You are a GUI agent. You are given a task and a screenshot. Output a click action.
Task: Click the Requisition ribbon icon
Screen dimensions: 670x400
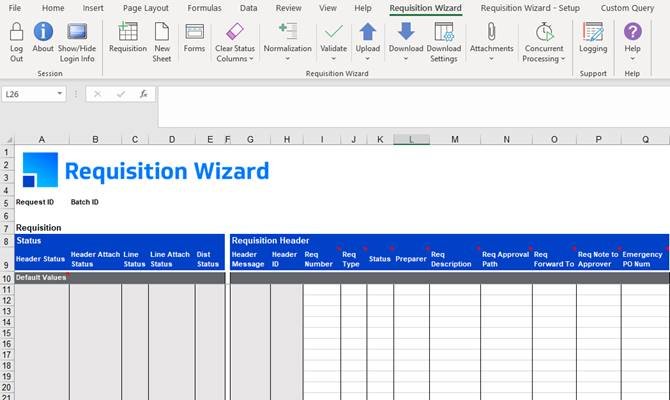(x=128, y=31)
